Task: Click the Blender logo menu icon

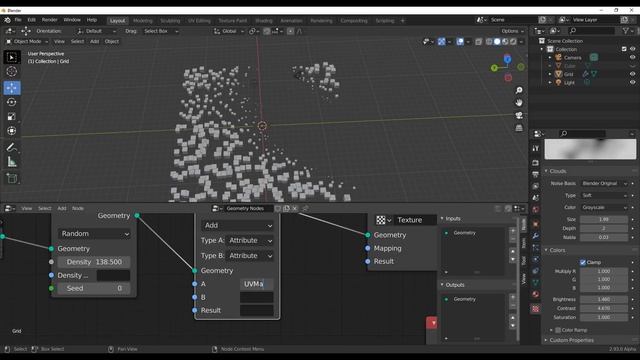Action: 7,20
